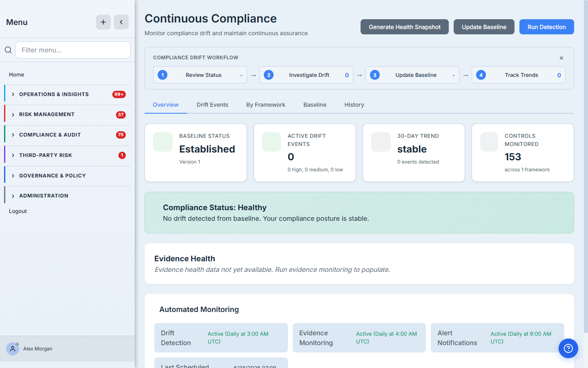Click the 153 controls monitored value
This screenshot has height=368, width=588.
point(513,157)
